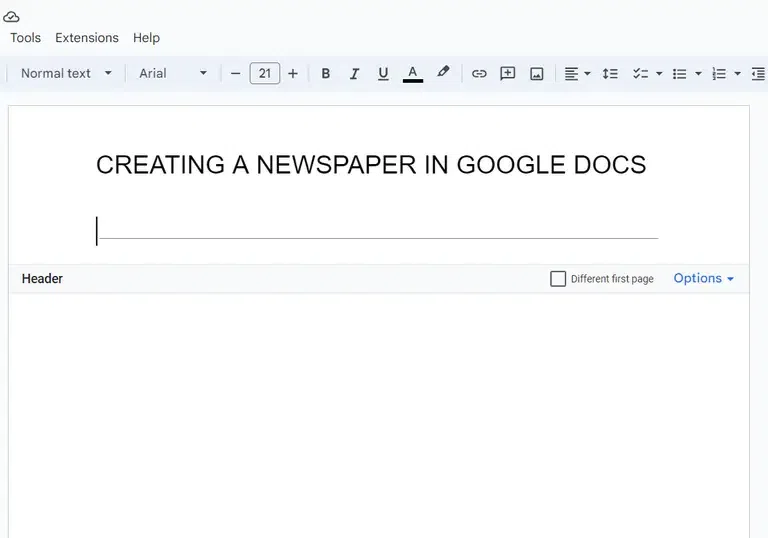The width and height of the screenshot is (768, 538).
Task: Increase the font size
Action: point(293,73)
